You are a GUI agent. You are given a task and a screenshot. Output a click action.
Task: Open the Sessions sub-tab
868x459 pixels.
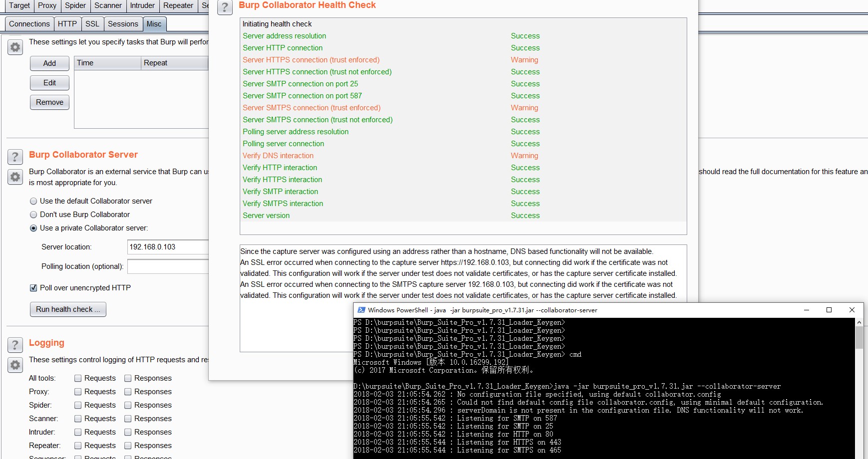[x=123, y=24]
